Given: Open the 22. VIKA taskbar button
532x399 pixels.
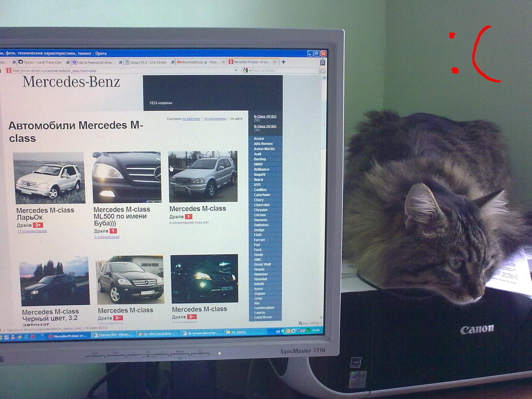Looking at the screenshot, I should tap(157, 334).
